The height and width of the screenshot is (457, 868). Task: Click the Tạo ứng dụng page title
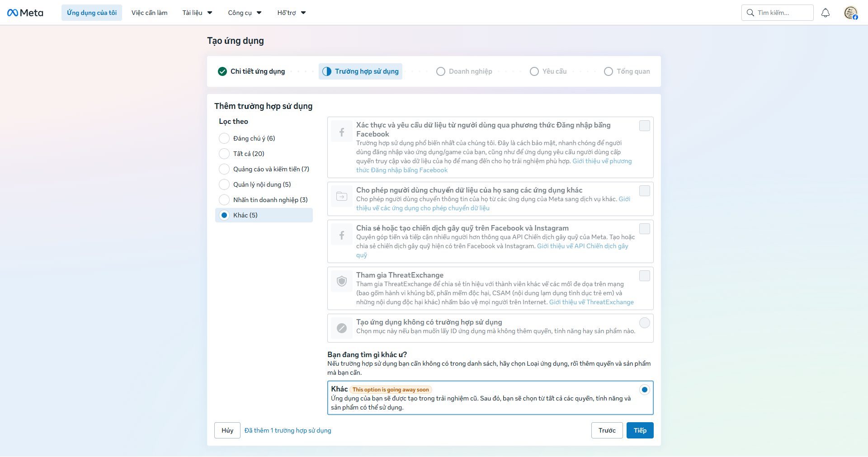pos(236,41)
